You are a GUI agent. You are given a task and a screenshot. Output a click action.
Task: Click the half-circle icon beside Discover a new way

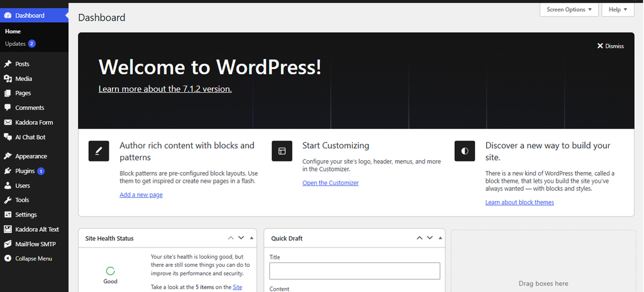[465, 151]
